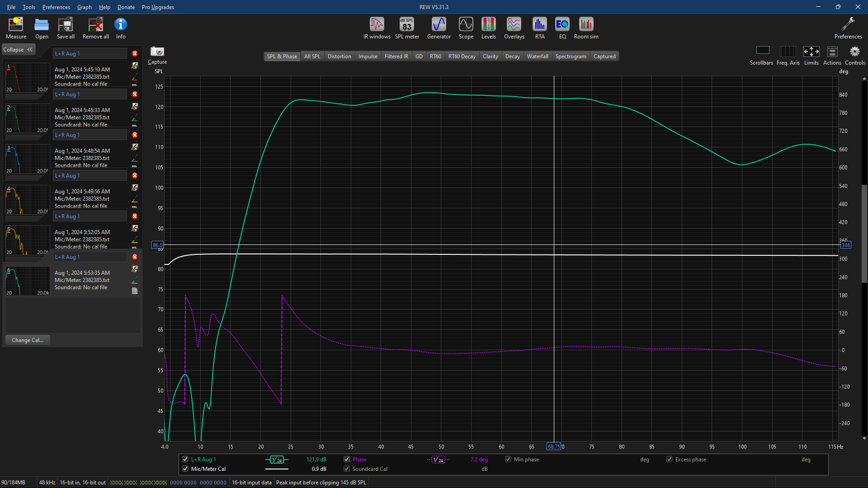Open the EQ window

coord(562,28)
